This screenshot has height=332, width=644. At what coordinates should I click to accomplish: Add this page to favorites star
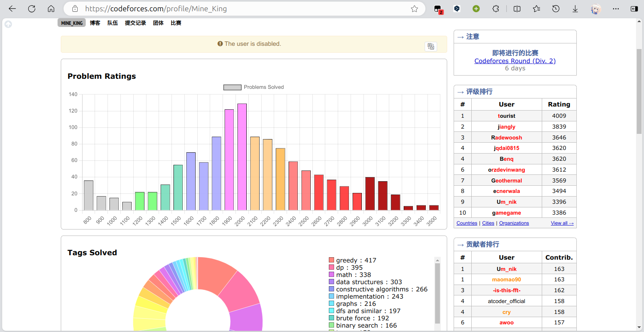414,8
